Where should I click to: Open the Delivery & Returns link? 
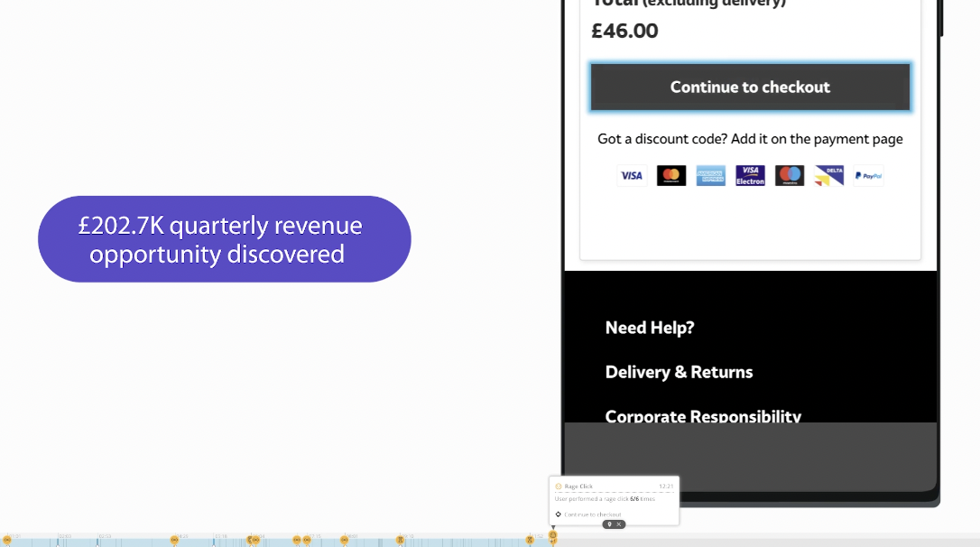[679, 372]
